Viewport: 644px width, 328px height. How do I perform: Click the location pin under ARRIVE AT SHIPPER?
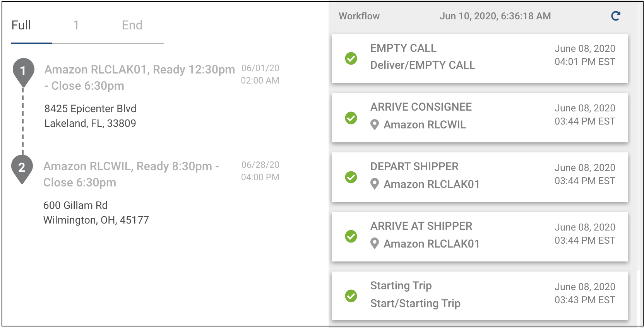tap(375, 244)
